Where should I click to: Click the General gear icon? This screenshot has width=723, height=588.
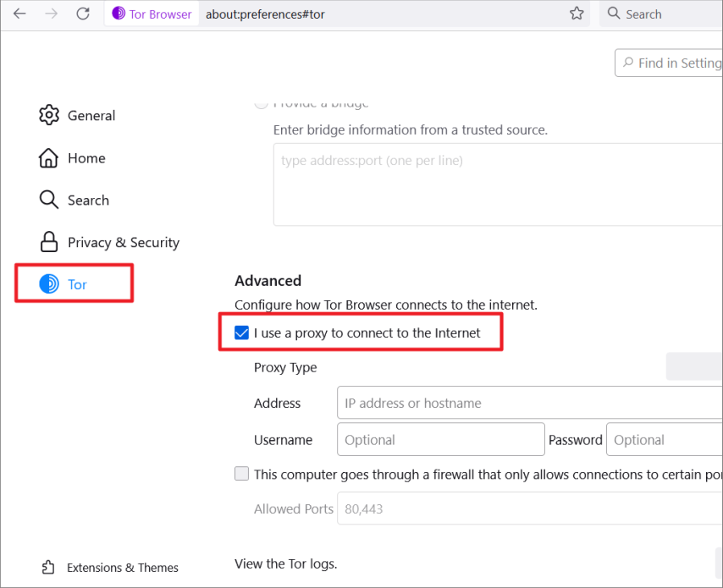(x=49, y=115)
